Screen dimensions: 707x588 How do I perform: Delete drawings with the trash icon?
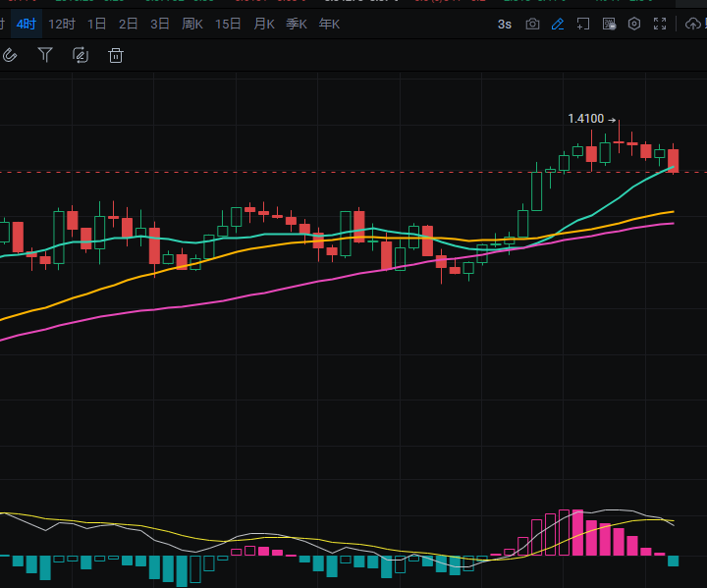click(116, 55)
